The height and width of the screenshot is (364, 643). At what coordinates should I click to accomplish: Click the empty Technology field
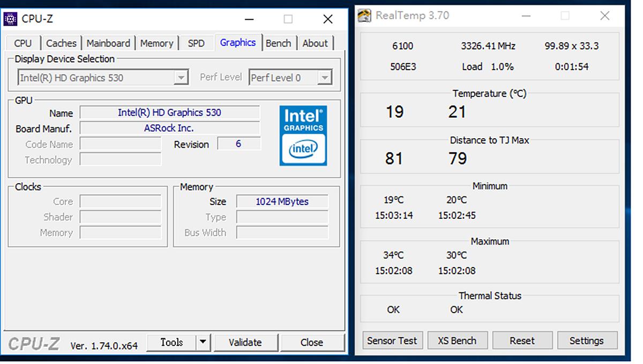121,160
